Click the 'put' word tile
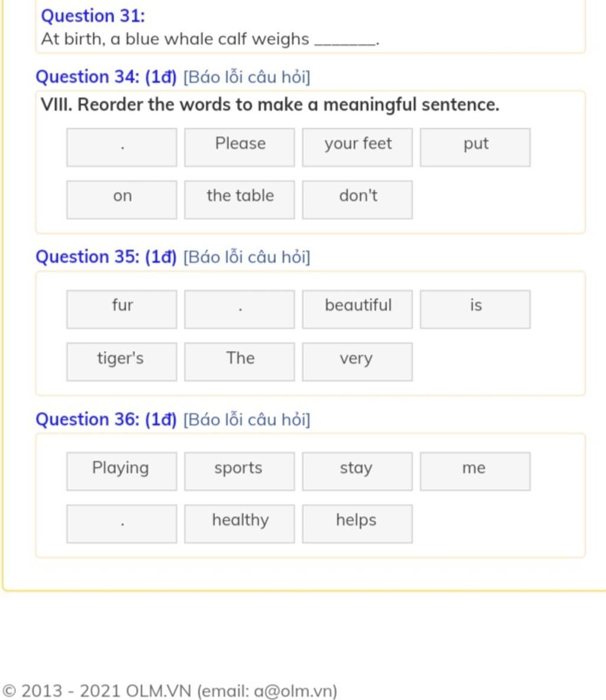This screenshot has height=700, width=606. tap(475, 147)
